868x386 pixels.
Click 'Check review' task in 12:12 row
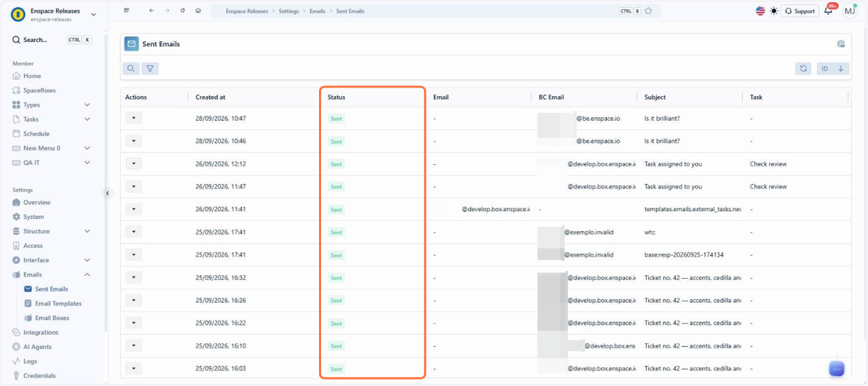(x=768, y=164)
